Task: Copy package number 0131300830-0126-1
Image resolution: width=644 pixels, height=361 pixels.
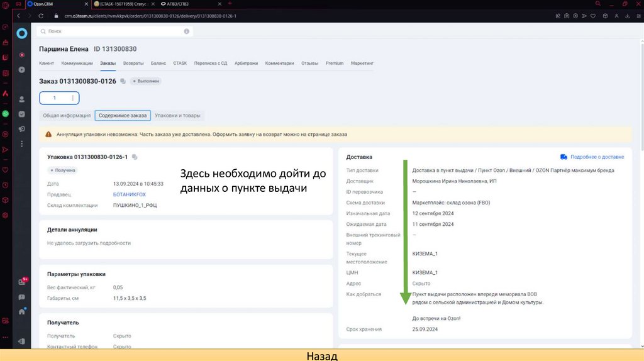Action: pos(135,157)
